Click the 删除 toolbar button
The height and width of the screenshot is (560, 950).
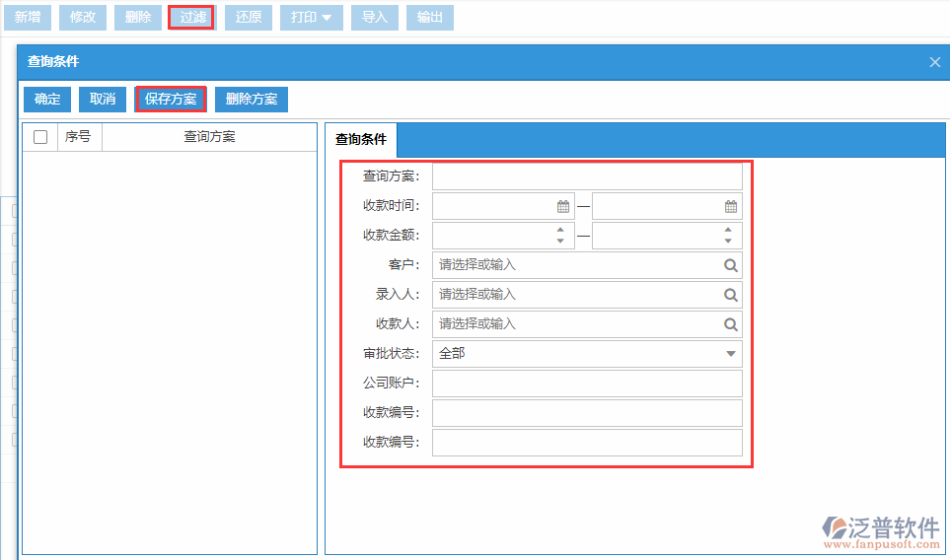(x=138, y=18)
